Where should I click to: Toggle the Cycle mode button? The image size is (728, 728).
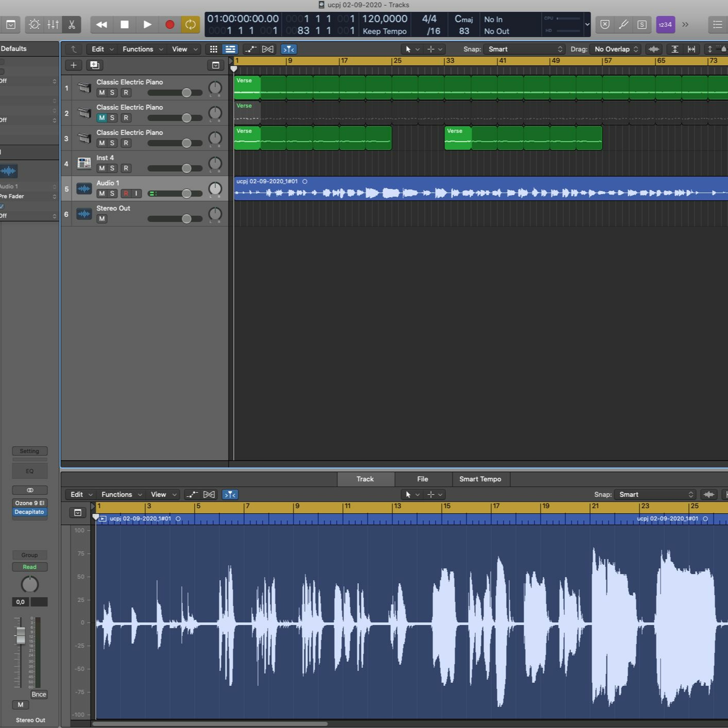[x=190, y=25]
